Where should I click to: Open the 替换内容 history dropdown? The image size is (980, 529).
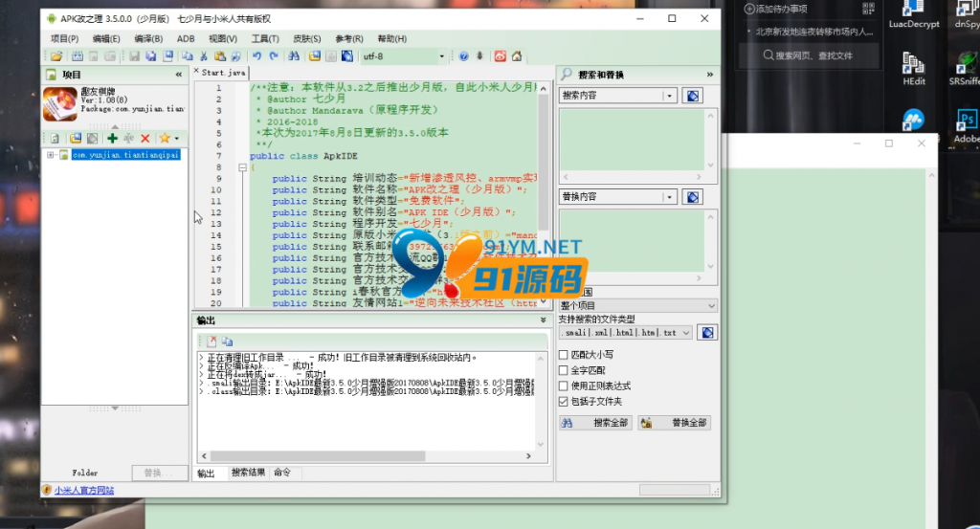click(669, 197)
